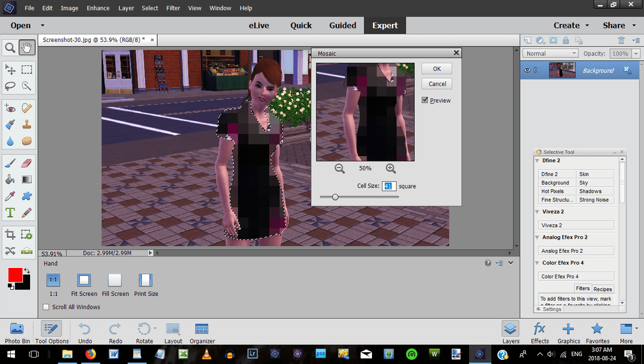Select the Red Eye Removal tool
Screen dimensions: 644x364
(11, 108)
